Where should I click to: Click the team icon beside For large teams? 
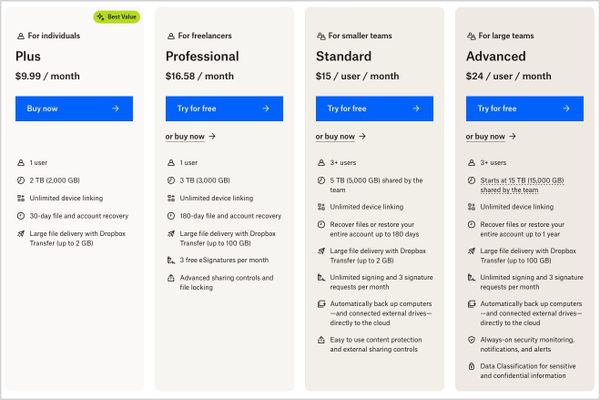click(x=471, y=36)
